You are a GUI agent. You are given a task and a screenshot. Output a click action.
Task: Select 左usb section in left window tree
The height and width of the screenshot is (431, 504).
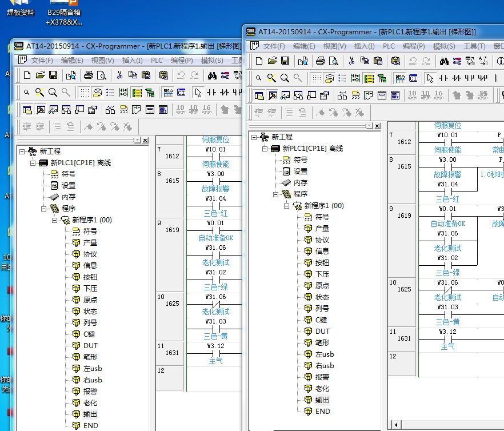pos(93,369)
